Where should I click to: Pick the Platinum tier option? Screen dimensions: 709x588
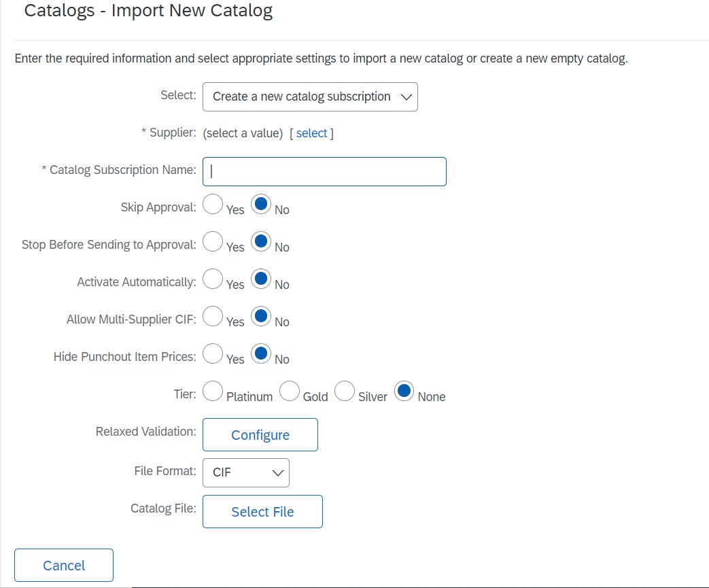[x=213, y=391]
